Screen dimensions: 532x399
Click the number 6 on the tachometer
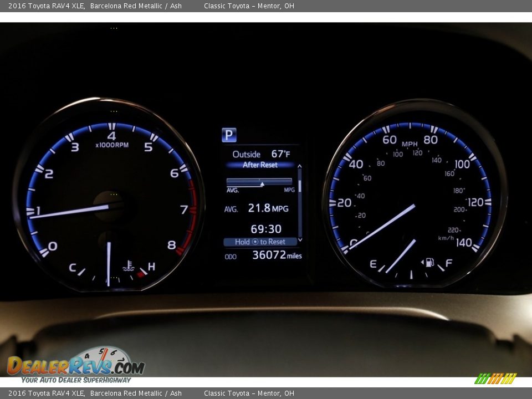(x=175, y=173)
